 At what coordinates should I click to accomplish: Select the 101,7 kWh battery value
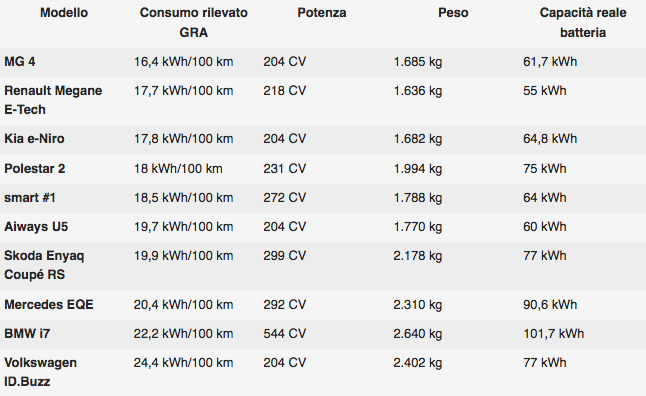coord(554,334)
